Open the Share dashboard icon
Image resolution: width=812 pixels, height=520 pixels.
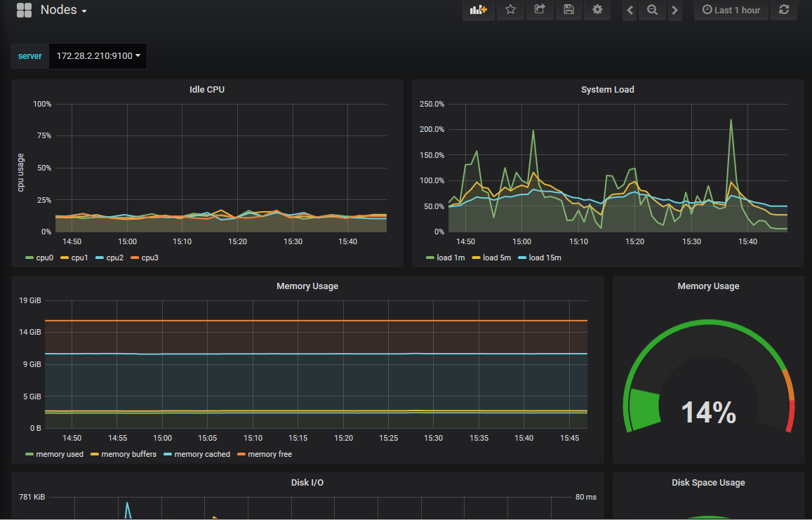point(540,10)
